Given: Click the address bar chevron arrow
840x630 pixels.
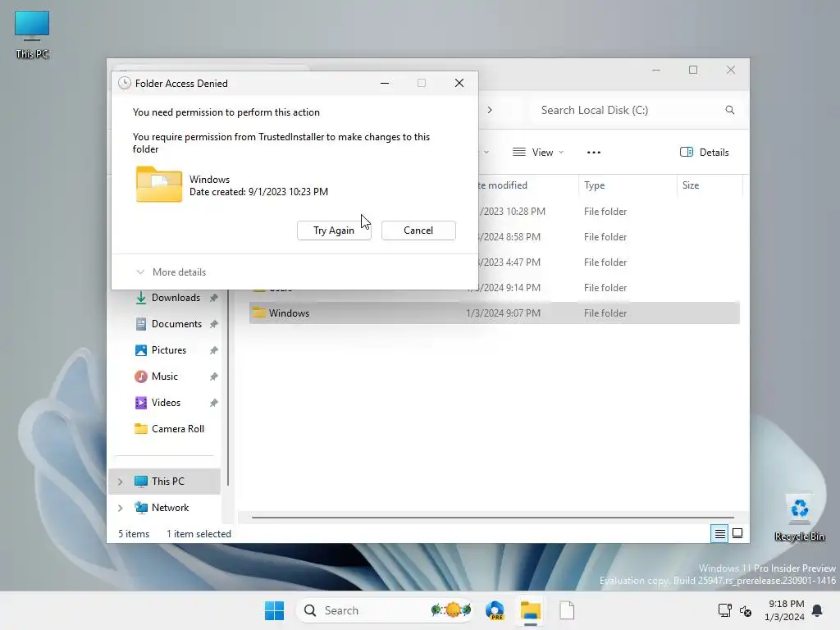Looking at the screenshot, I should 490,110.
